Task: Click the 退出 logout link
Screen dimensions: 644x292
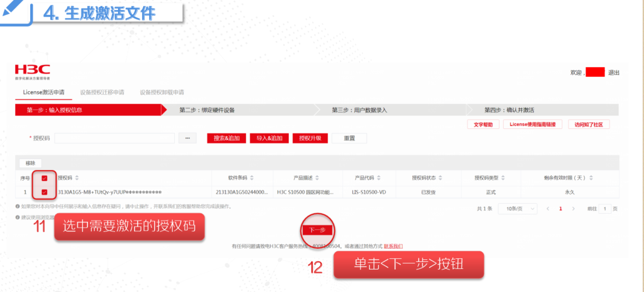Action: [x=613, y=73]
